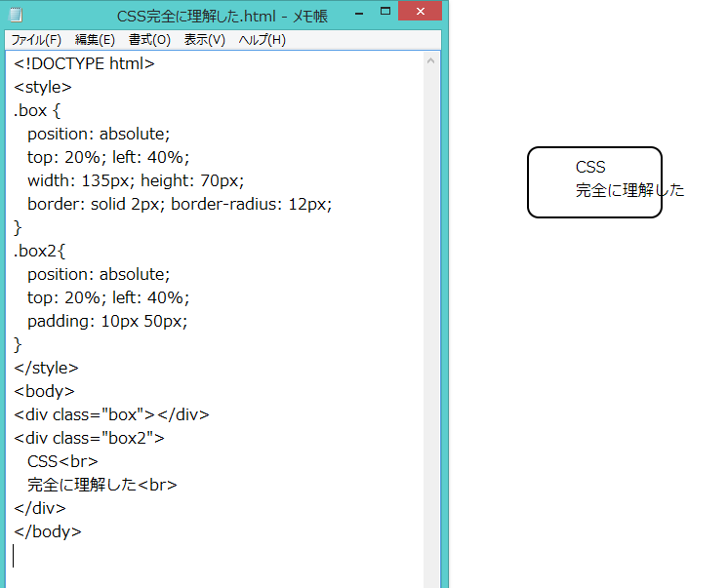Click the '完全に理解した<br>' line in the editor
Viewport: 728px width, 588px height.
102,485
